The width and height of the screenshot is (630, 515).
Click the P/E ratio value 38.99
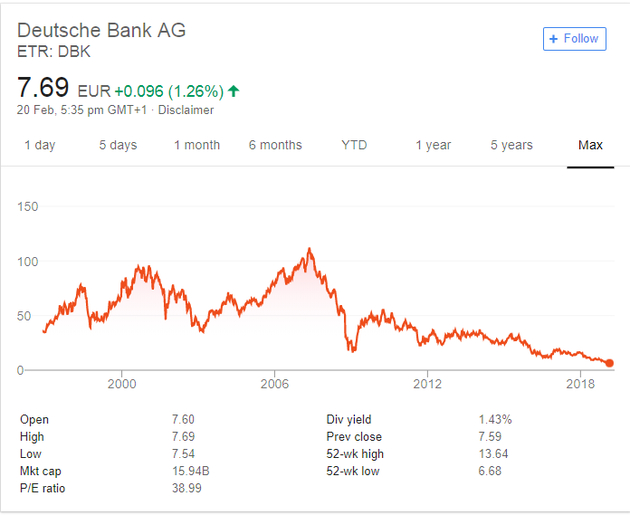coord(187,487)
